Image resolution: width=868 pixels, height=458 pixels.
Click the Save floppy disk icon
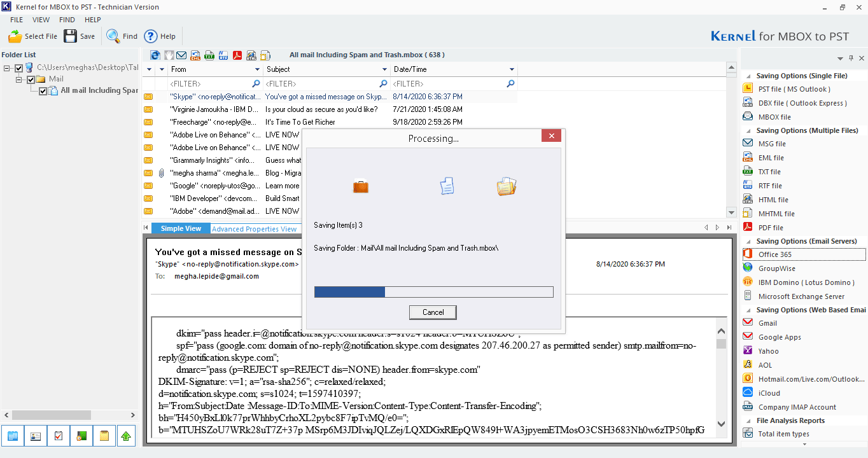coord(70,36)
